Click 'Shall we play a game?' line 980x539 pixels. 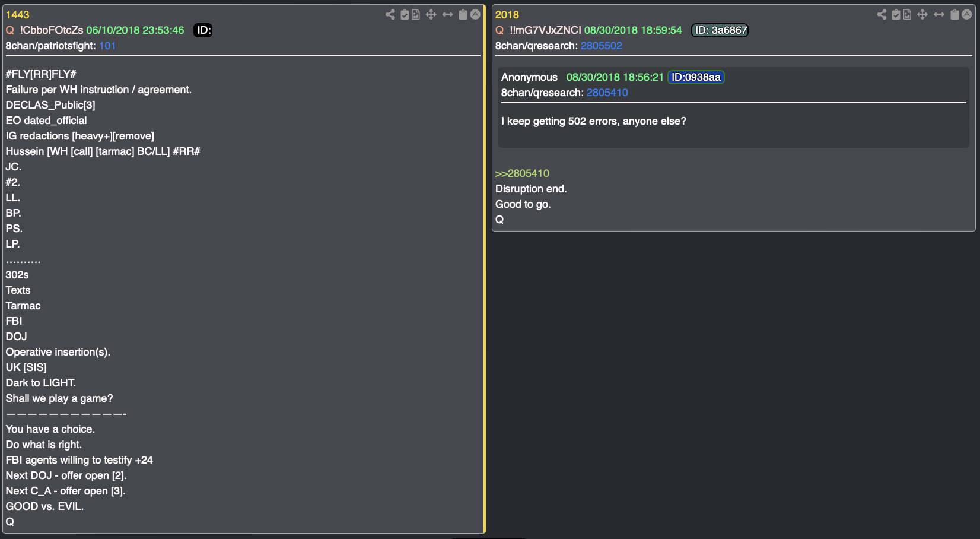(x=59, y=398)
